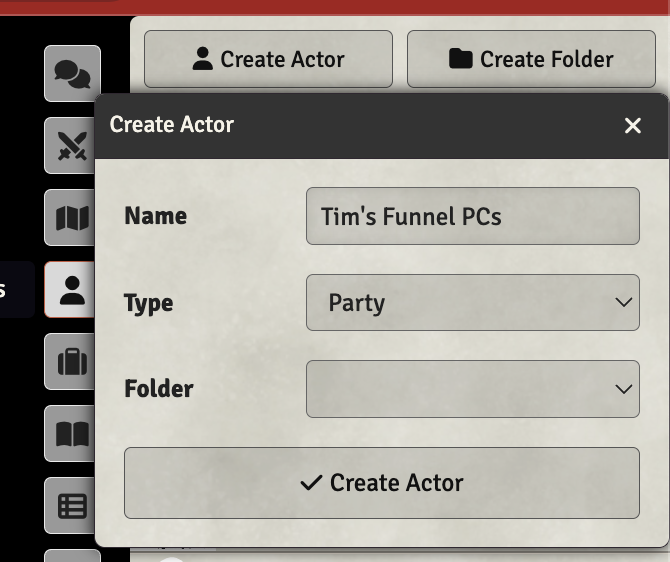
Task: Open the Type dropdown showing Party
Action: tap(473, 303)
